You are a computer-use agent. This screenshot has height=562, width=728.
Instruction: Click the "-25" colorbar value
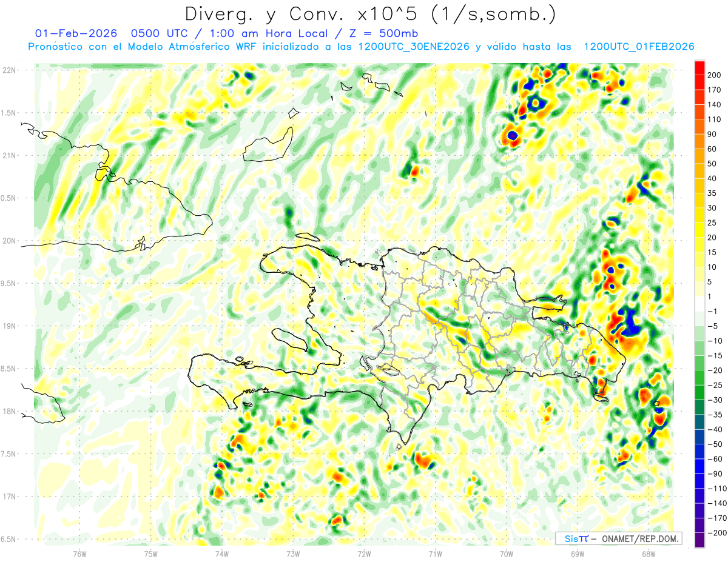click(716, 386)
